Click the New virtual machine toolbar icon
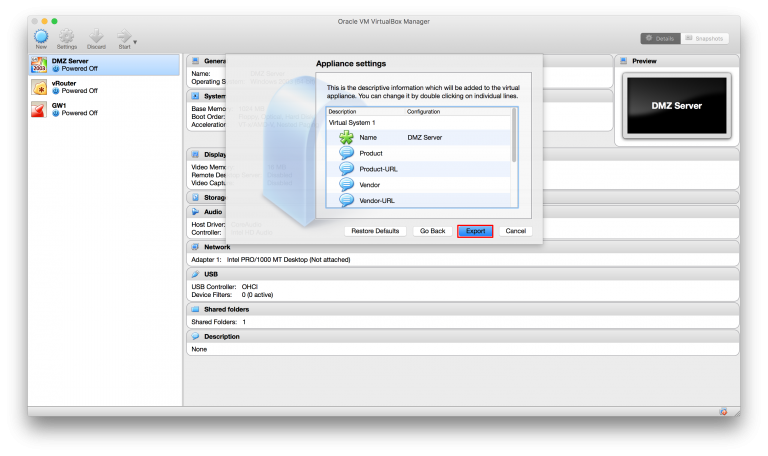Screen dimensions: 768x456 41,37
